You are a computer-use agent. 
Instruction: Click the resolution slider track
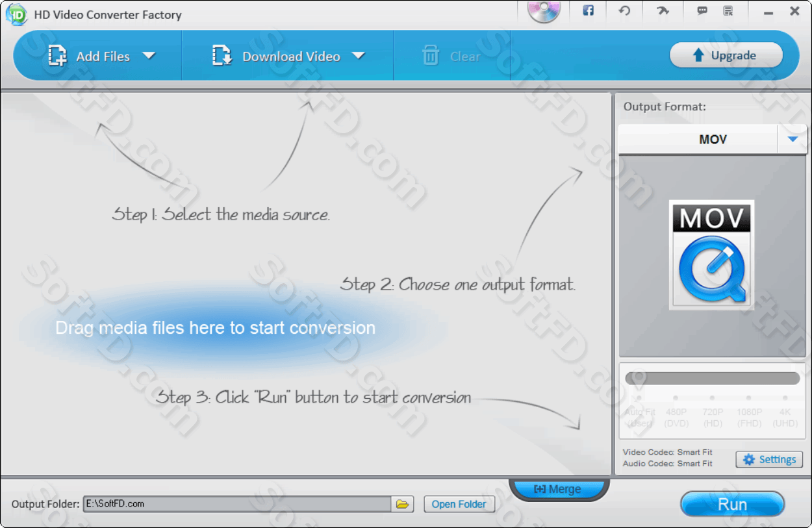pos(713,379)
